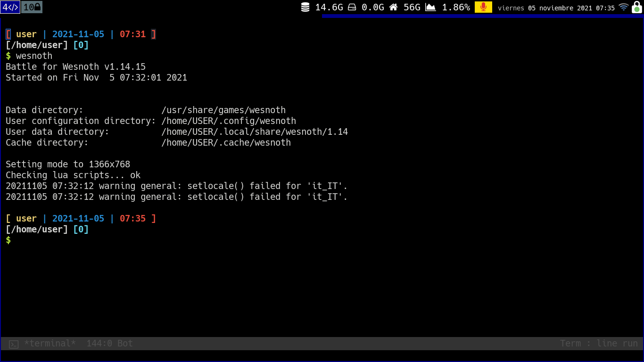
Task: Click the 1.86% CPU usage value
Action: (x=456, y=7)
